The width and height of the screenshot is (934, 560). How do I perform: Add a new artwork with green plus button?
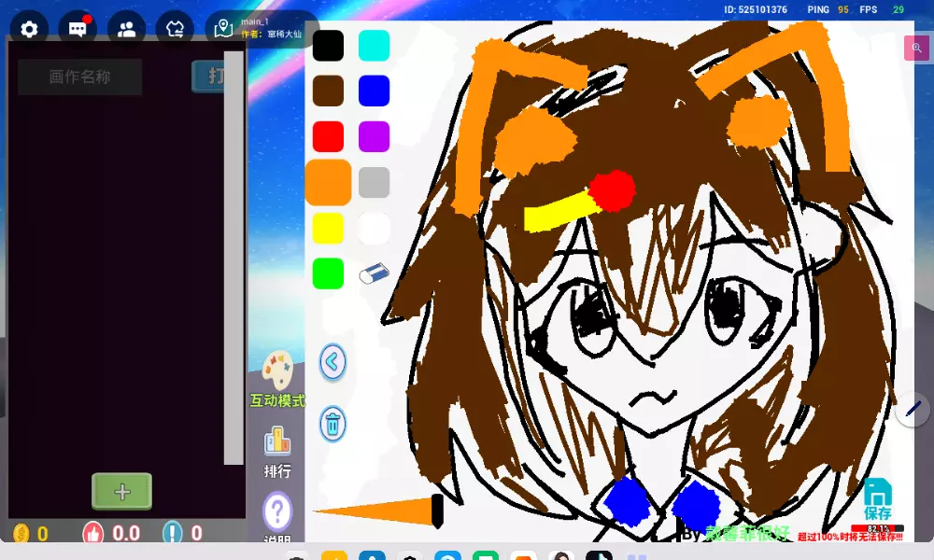point(122,492)
